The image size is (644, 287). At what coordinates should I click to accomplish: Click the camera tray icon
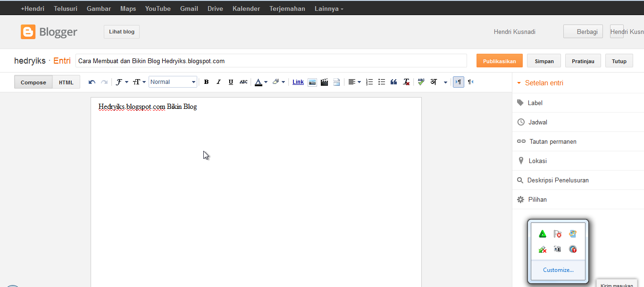pos(558,249)
